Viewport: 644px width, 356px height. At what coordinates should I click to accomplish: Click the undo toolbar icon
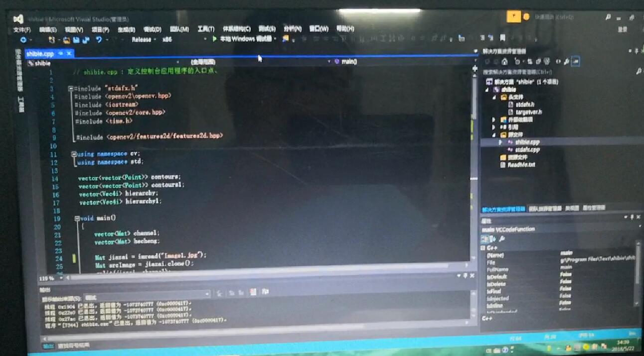(x=99, y=40)
